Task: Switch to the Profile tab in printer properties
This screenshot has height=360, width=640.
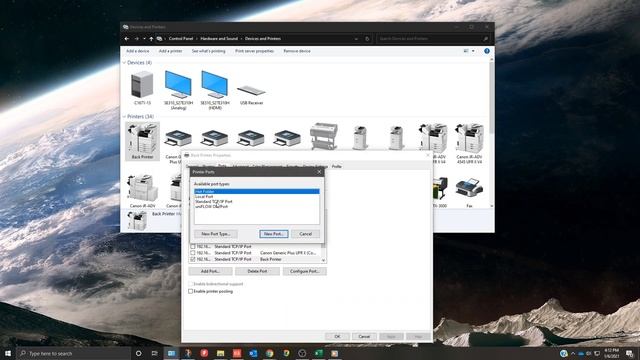Action: click(x=336, y=167)
